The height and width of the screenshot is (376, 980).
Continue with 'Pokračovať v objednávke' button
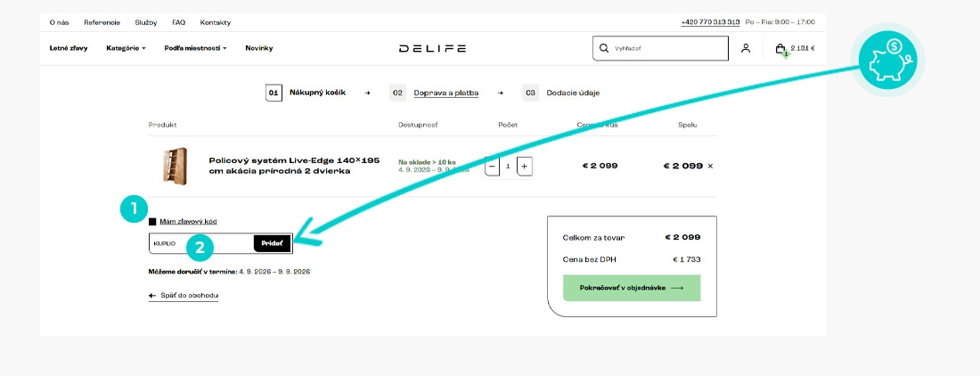(x=632, y=288)
